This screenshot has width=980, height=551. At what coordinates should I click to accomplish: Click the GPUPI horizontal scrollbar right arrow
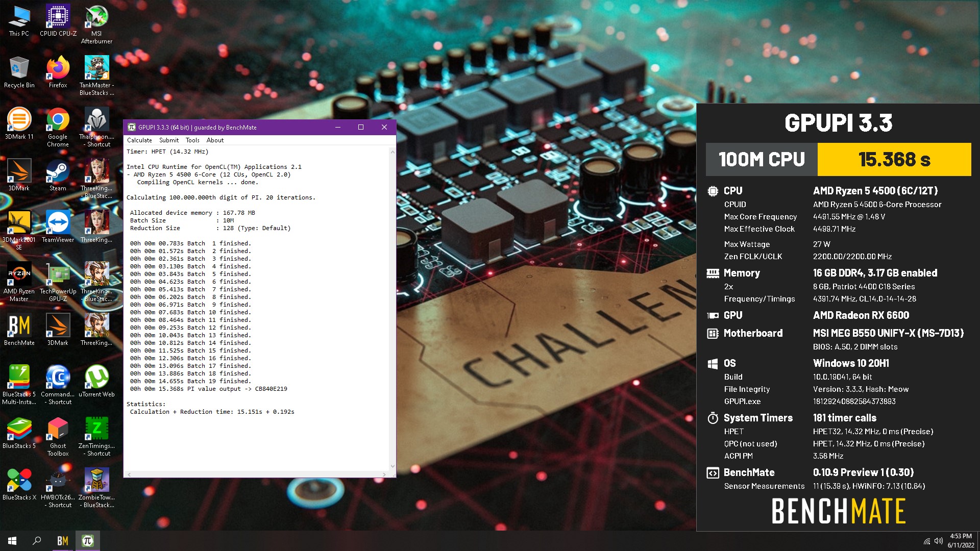[x=384, y=474]
